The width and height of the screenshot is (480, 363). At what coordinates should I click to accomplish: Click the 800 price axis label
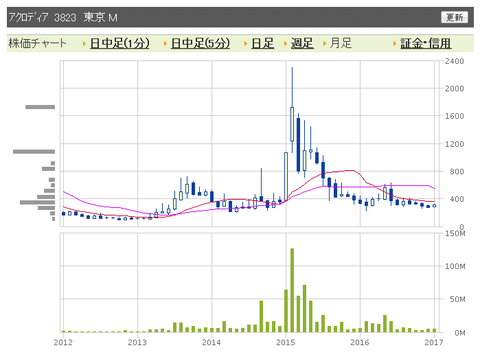point(457,172)
